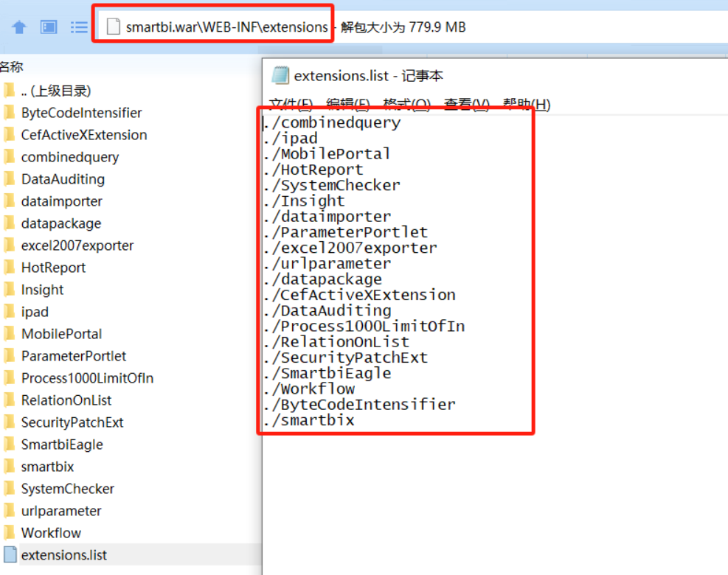Select the CefActiveXExtension folder icon
Image resolution: width=728 pixels, height=575 pixels.
click(8, 135)
